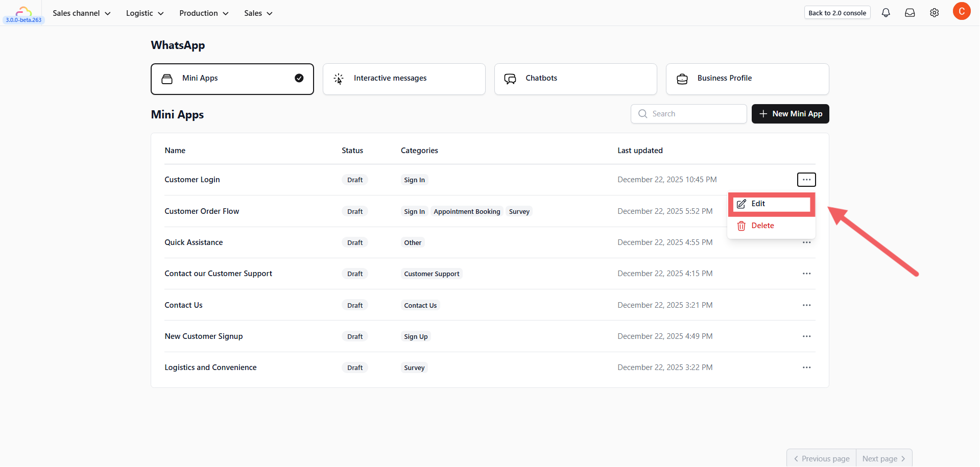Click Back to 2.0 console button
Image resolution: width=980 pixels, height=467 pixels.
point(838,13)
